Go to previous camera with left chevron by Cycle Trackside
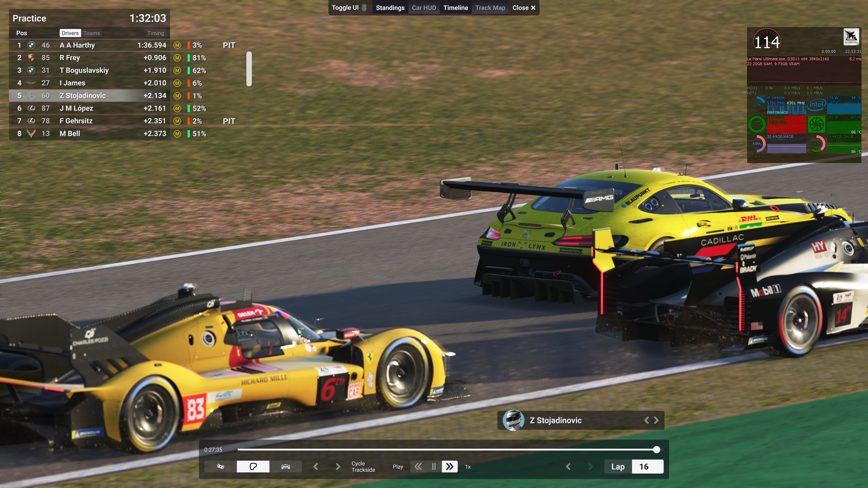Screen dimensions: 868x488 point(316,467)
